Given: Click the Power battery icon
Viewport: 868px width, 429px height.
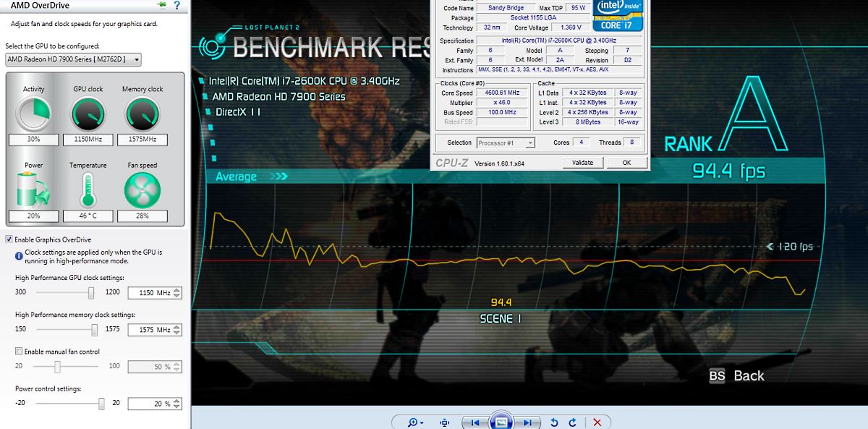Looking at the screenshot, I should pos(33,191).
